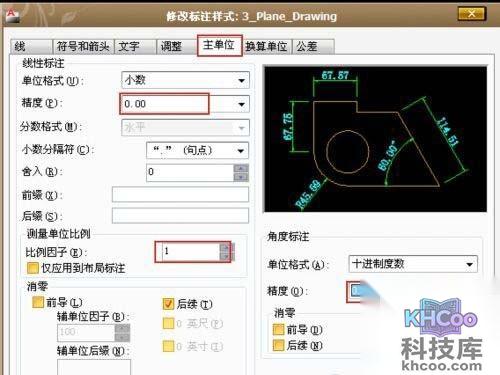Screen dimensions: 500x375
Task: Switch to the 文字 tab
Action: (135, 46)
